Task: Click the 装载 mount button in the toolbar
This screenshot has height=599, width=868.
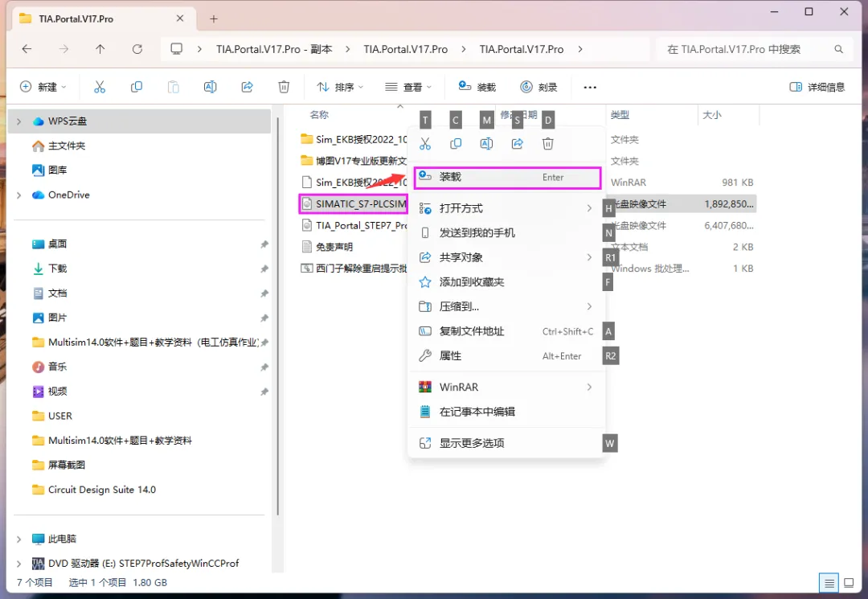Action: (x=477, y=87)
